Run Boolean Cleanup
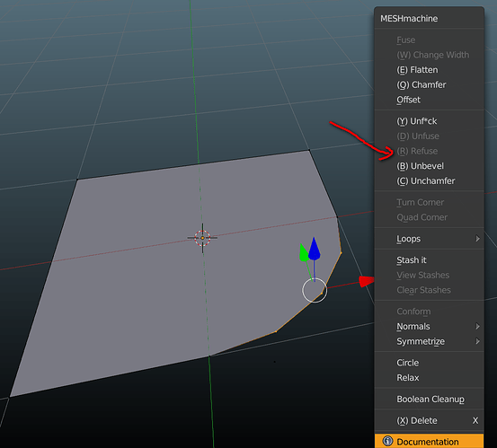The height and width of the screenshot is (448, 497). (x=430, y=399)
